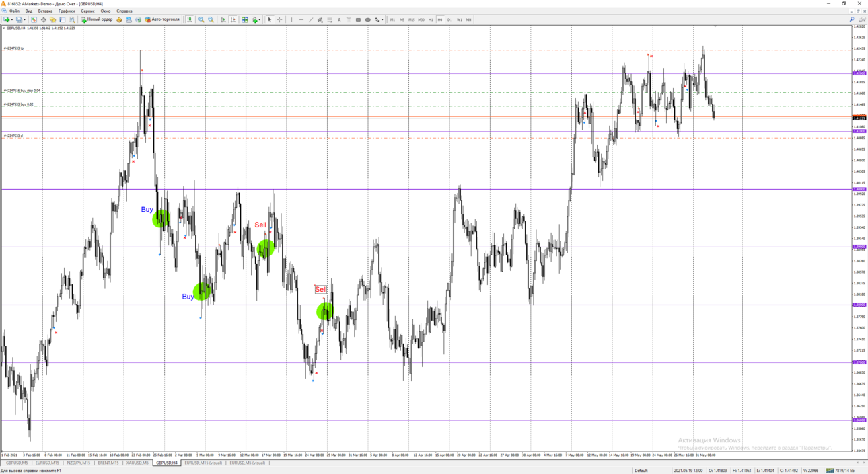Open the GBPUSD,M5 chart tab
868x474 pixels.
coord(17,463)
